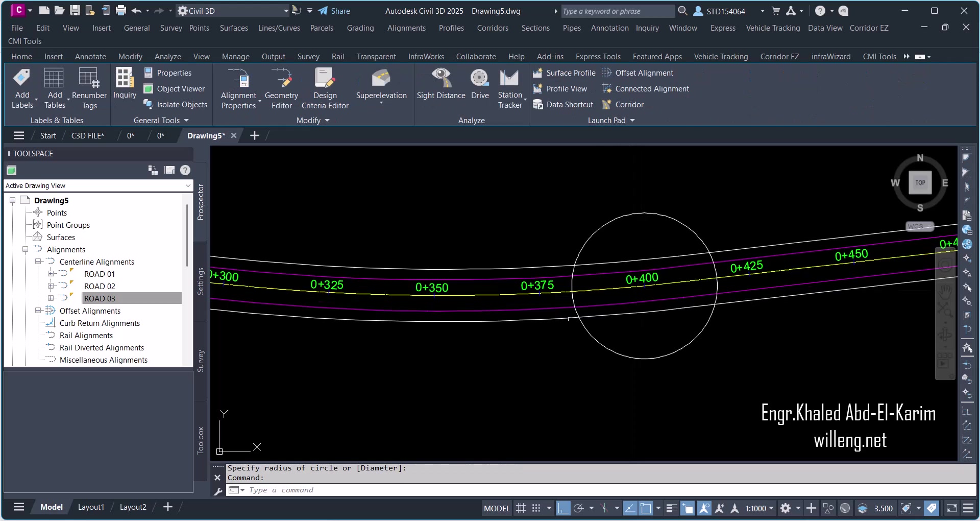Click the Surface Profile button

(564, 73)
